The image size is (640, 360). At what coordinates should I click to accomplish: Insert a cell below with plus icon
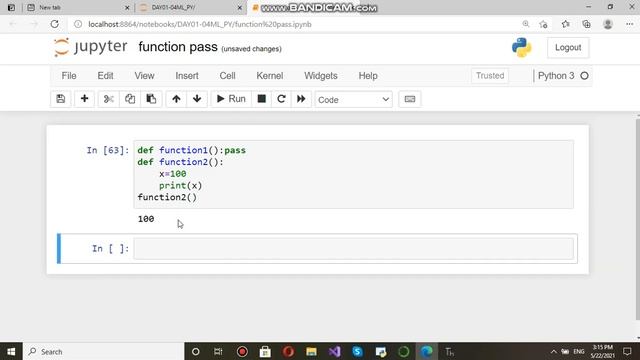tap(84, 99)
